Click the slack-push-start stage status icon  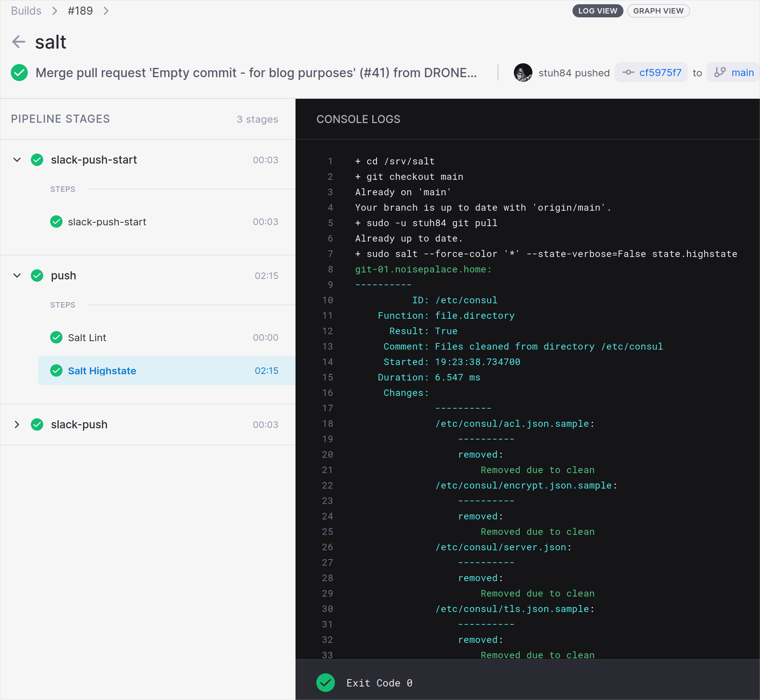point(37,160)
